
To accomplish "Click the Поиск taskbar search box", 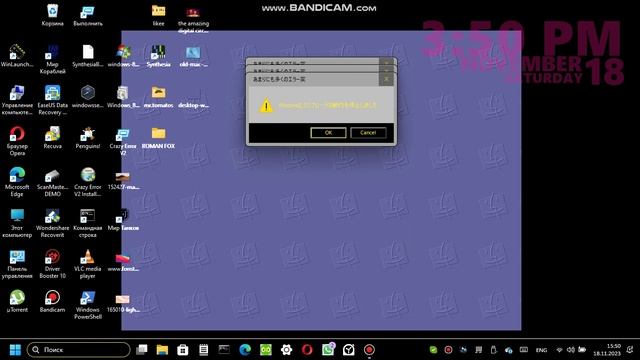I will [78, 350].
